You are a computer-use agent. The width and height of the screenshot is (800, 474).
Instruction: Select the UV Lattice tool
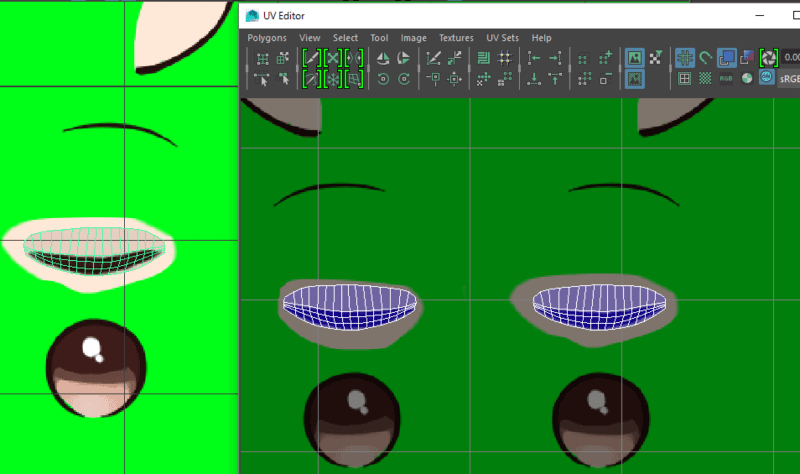tap(262, 58)
